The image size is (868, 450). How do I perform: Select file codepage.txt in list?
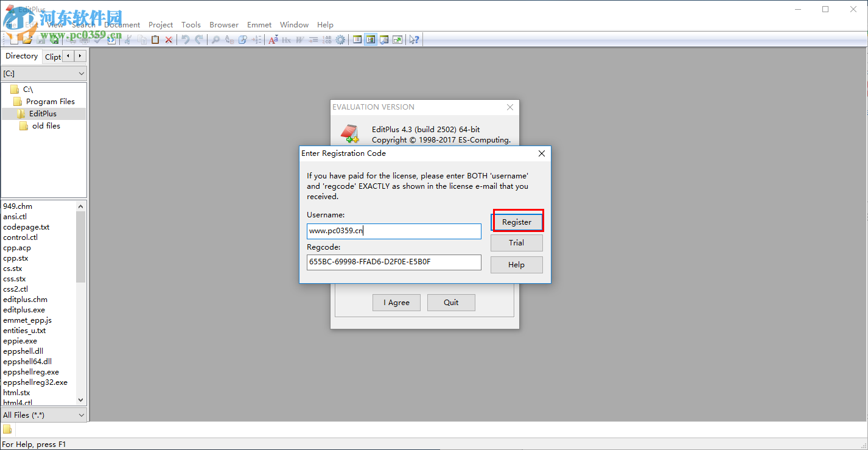26,227
